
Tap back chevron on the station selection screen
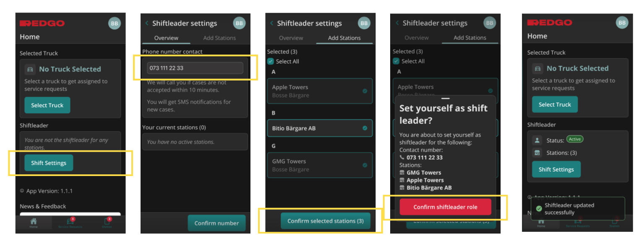[271, 23]
